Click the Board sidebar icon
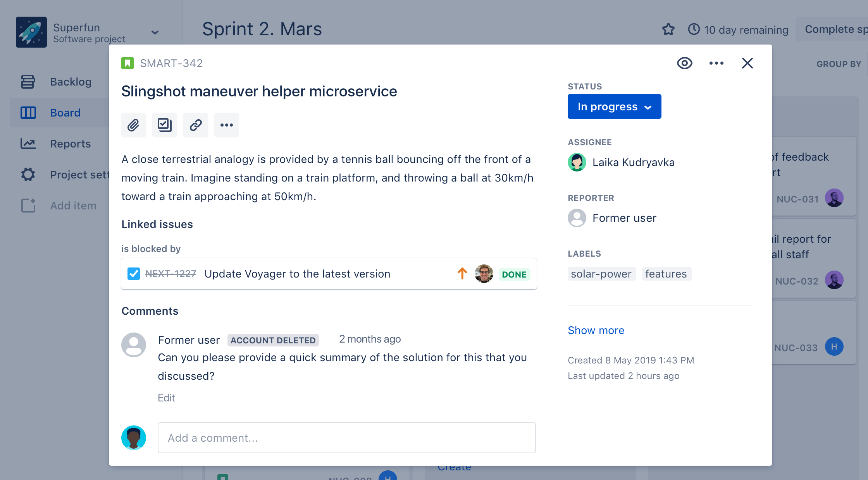 [x=27, y=112]
